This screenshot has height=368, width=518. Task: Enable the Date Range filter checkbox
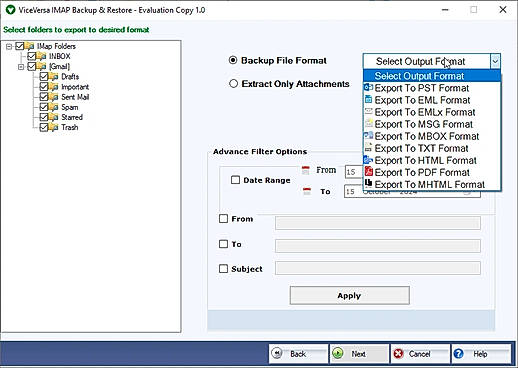(x=235, y=180)
